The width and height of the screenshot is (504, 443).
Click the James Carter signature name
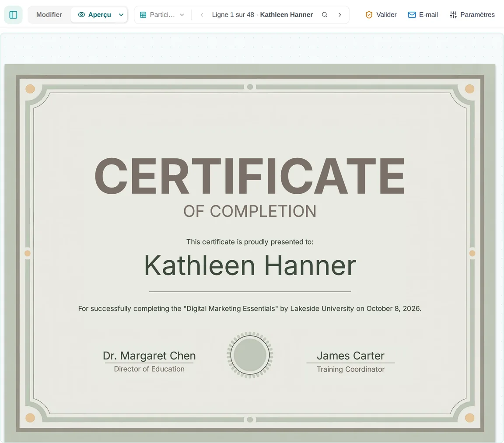(350, 356)
